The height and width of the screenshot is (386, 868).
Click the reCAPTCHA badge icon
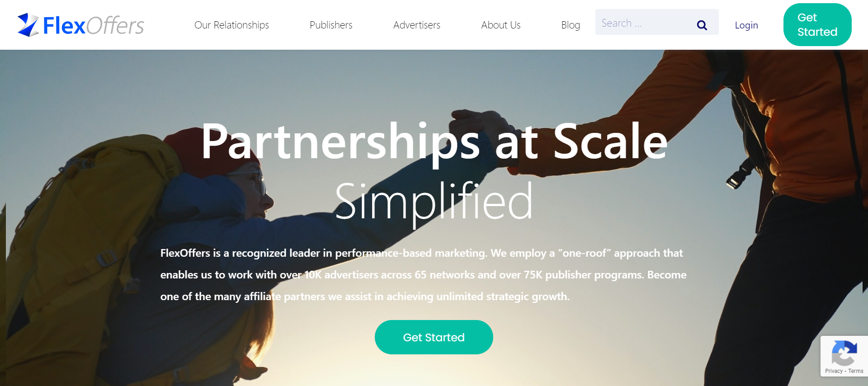pos(844,353)
